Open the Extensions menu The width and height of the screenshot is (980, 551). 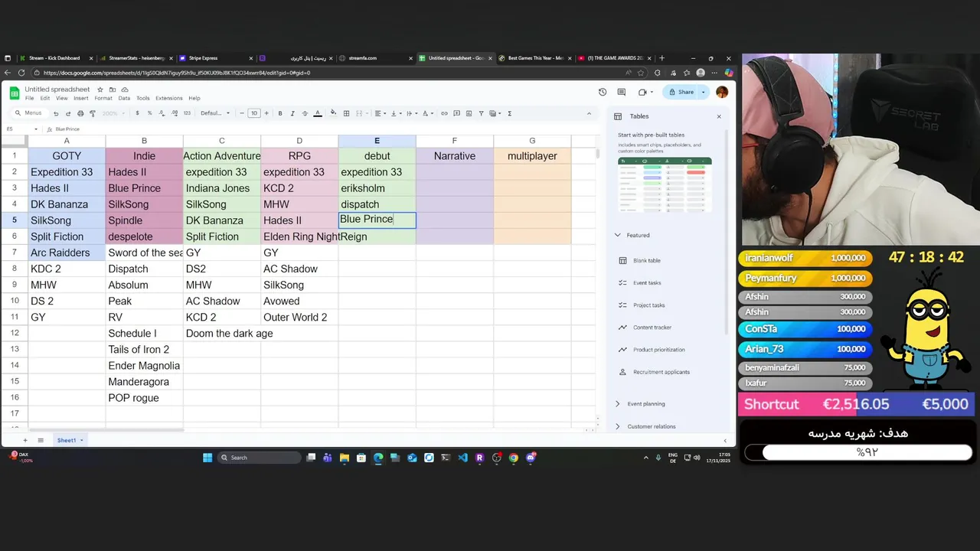coord(169,98)
